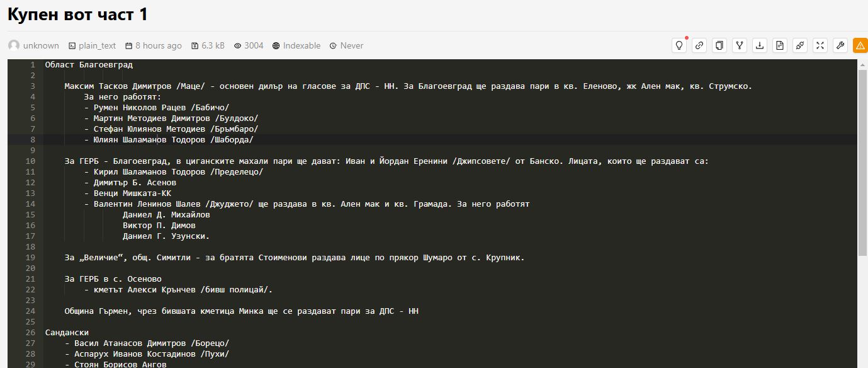Click the author avatar icon
This screenshot has height=368, width=868.
point(14,45)
